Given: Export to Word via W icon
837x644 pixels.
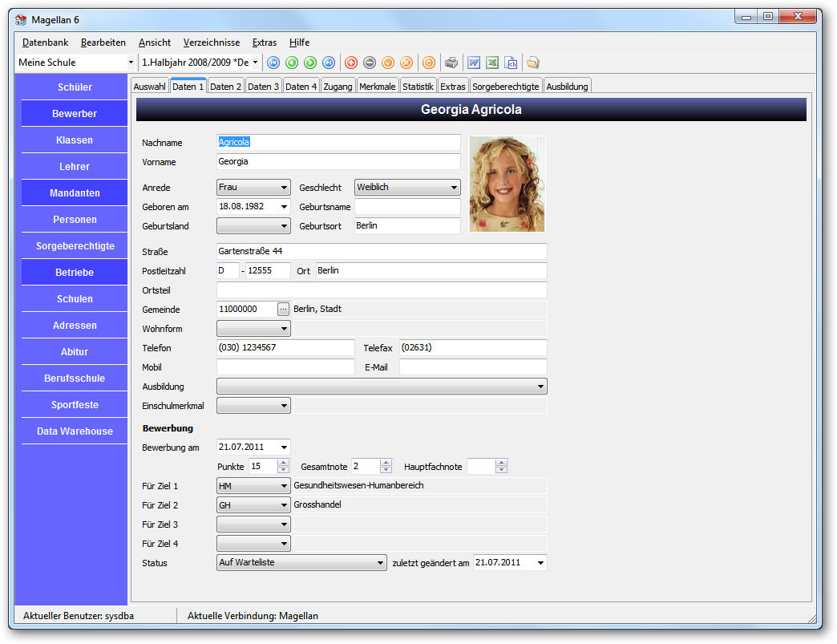Looking at the screenshot, I should (x=474, y=63).
